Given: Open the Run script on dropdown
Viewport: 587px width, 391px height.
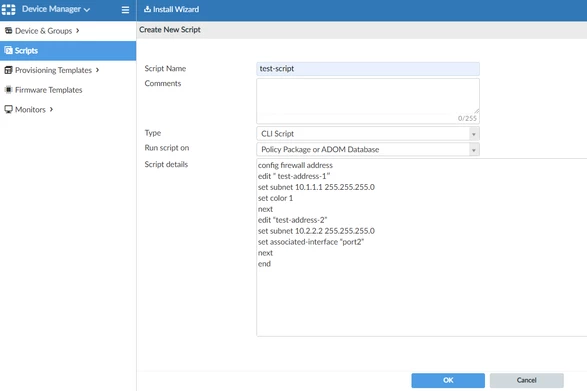Looking at the screenshot, I should coord(368,149).
